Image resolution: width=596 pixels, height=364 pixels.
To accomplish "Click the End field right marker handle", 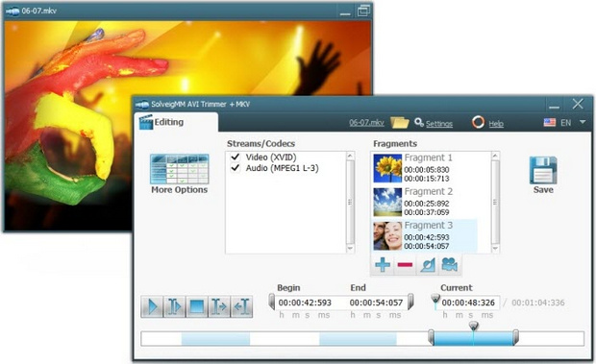I will (410, 302).
